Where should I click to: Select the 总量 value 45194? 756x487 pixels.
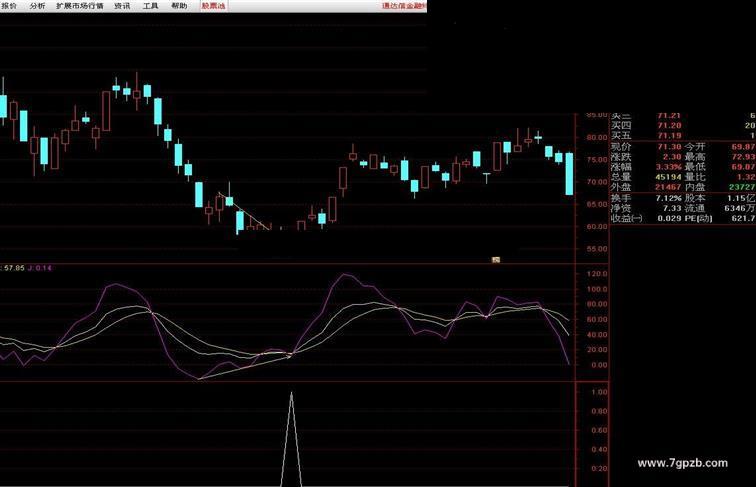tap(668, 177)
